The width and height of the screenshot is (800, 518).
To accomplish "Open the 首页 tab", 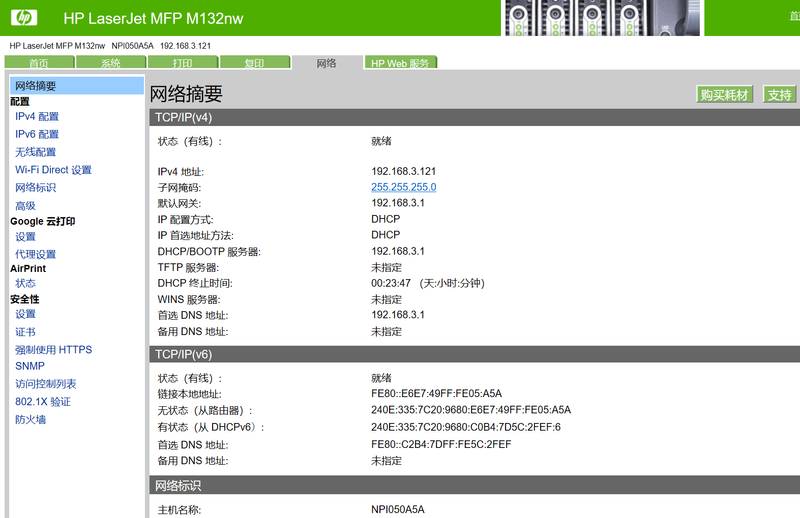I will point(38,63).
